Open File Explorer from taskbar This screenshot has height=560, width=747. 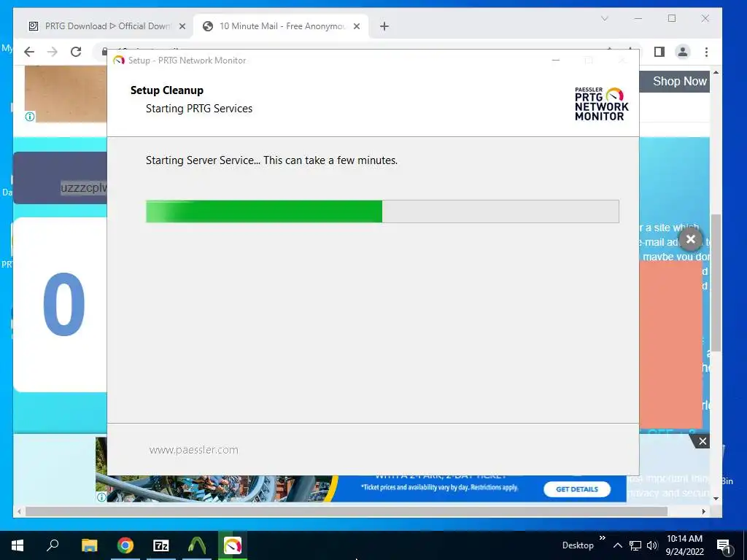pos(89,545)
